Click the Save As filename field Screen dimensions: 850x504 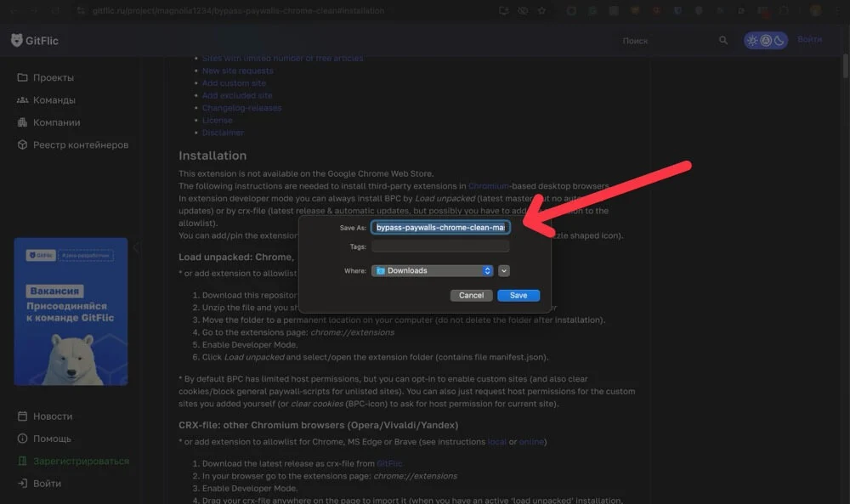(440, 227)
